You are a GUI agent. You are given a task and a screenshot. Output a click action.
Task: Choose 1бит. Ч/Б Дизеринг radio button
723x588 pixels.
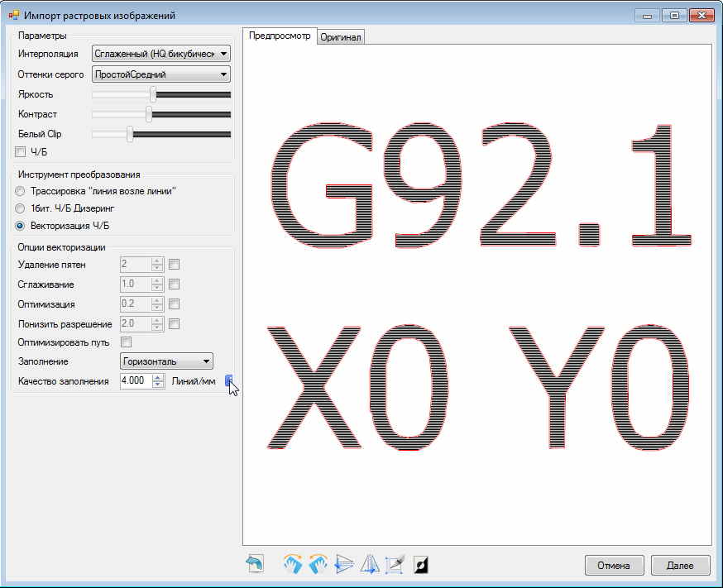[21, 208]
